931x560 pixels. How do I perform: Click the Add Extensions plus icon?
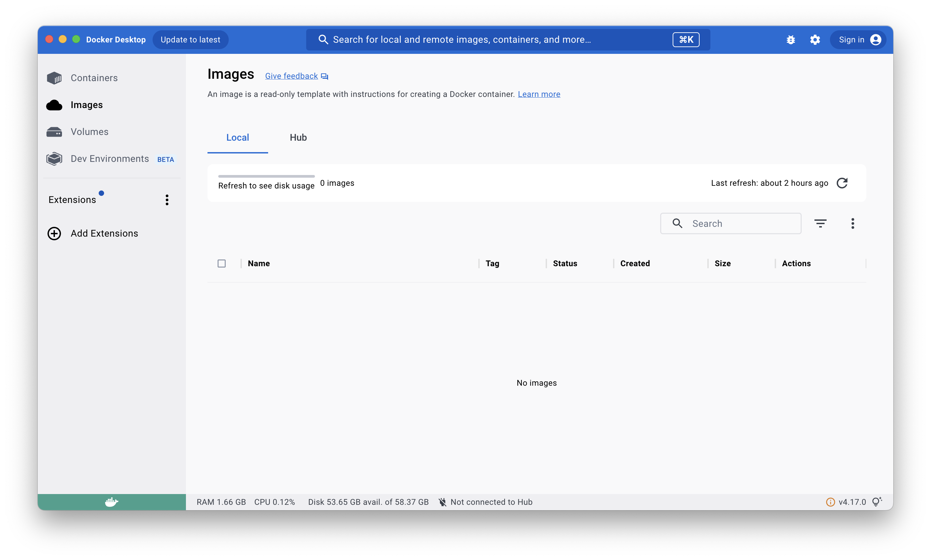tap(54, 234)
